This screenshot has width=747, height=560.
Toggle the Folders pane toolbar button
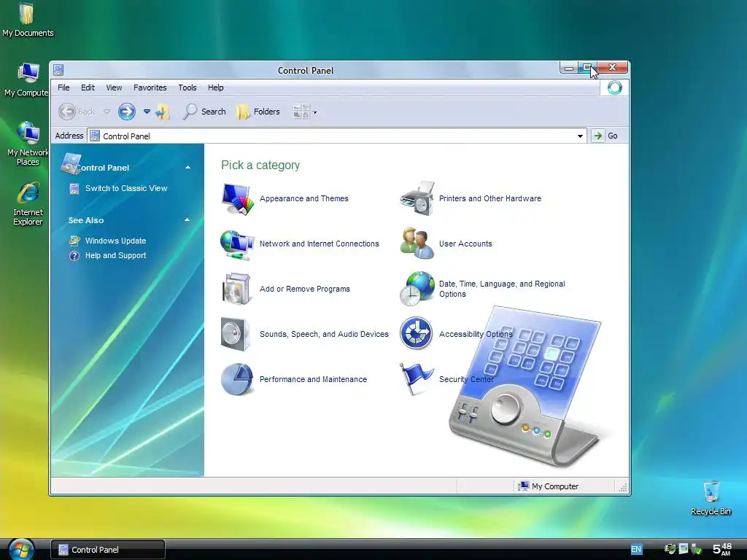tap(258, 112)
